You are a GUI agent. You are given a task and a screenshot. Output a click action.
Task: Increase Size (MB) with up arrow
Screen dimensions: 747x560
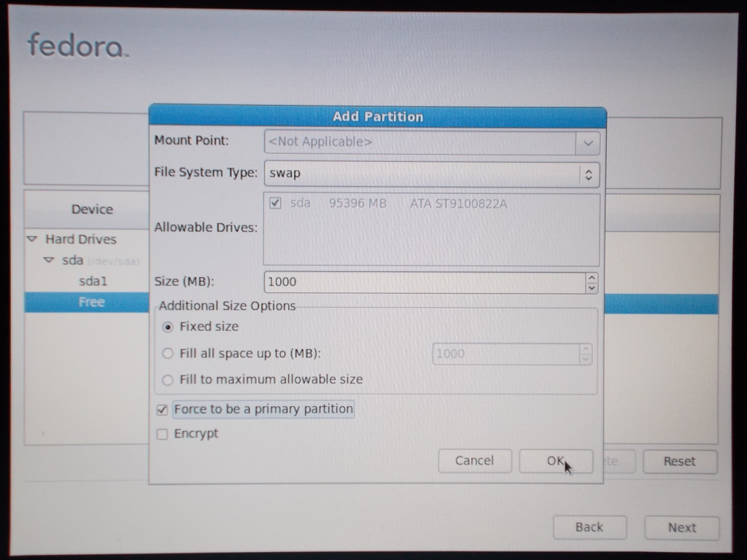pos(591,278)
